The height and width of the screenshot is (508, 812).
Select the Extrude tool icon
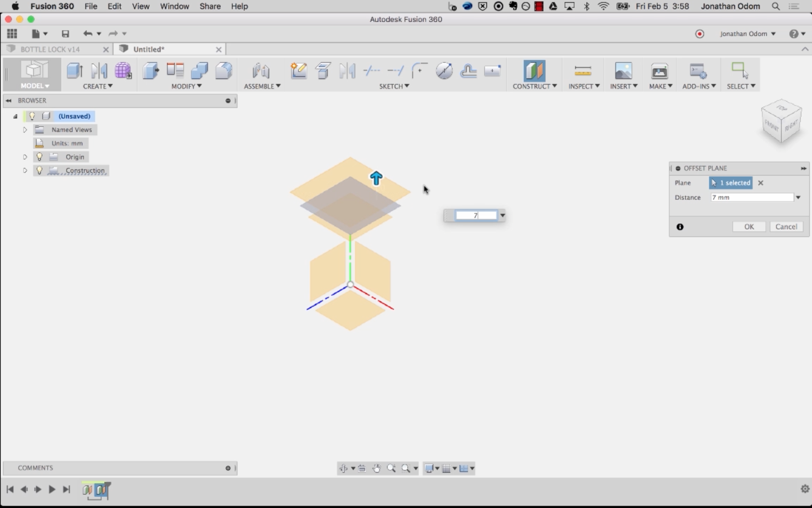tap(74, 71)
